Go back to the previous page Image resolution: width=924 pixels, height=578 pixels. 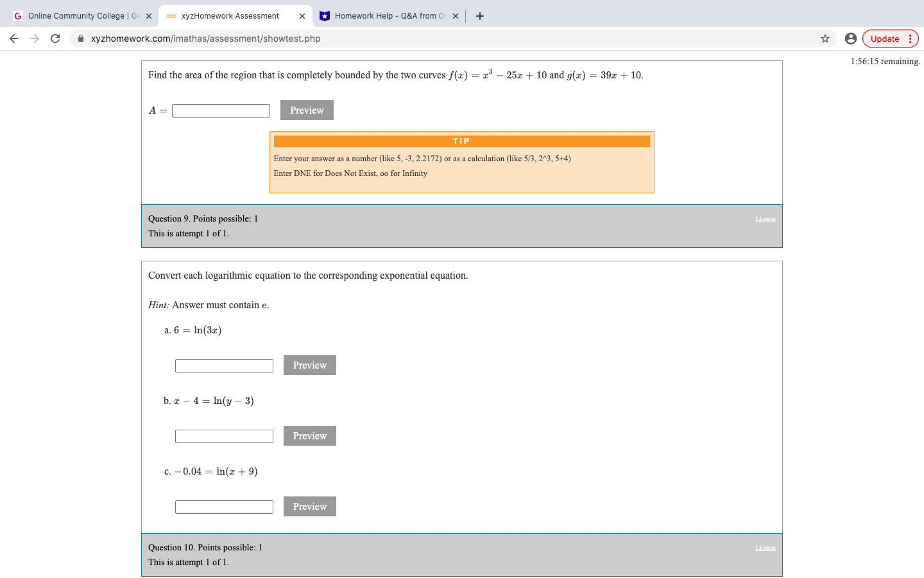point(14,39)
